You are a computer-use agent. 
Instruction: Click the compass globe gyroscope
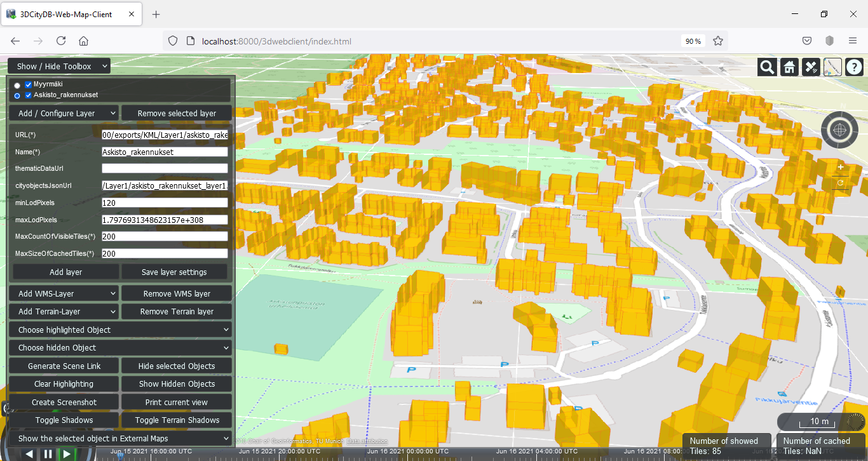[x=840, y=130]
